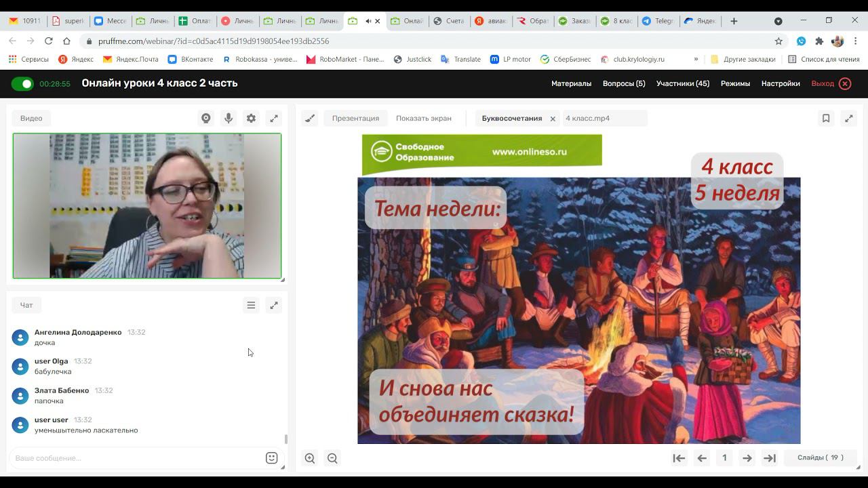
Task: Switch to the Презентация tab
Action: click(x=355, y=118)
